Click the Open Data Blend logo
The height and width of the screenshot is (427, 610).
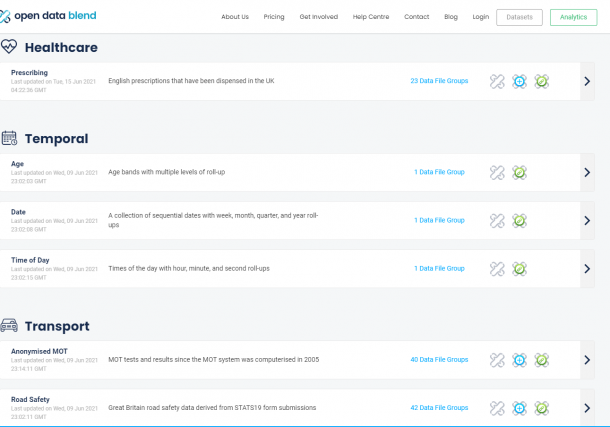(48, 16)
